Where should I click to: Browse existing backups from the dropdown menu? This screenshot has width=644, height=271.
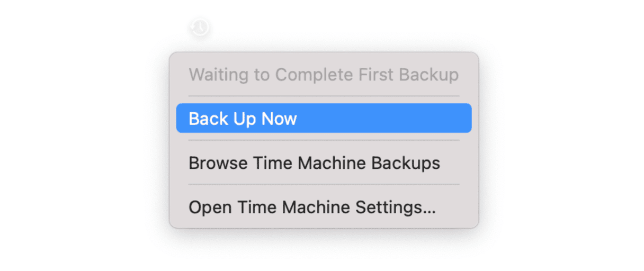point(314,162)
